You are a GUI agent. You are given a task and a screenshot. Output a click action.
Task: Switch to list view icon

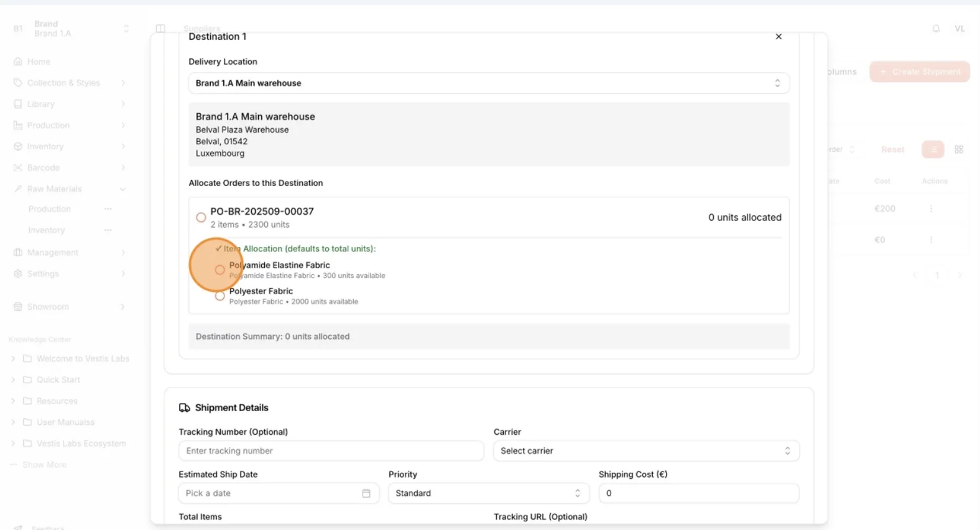(933, 149)
